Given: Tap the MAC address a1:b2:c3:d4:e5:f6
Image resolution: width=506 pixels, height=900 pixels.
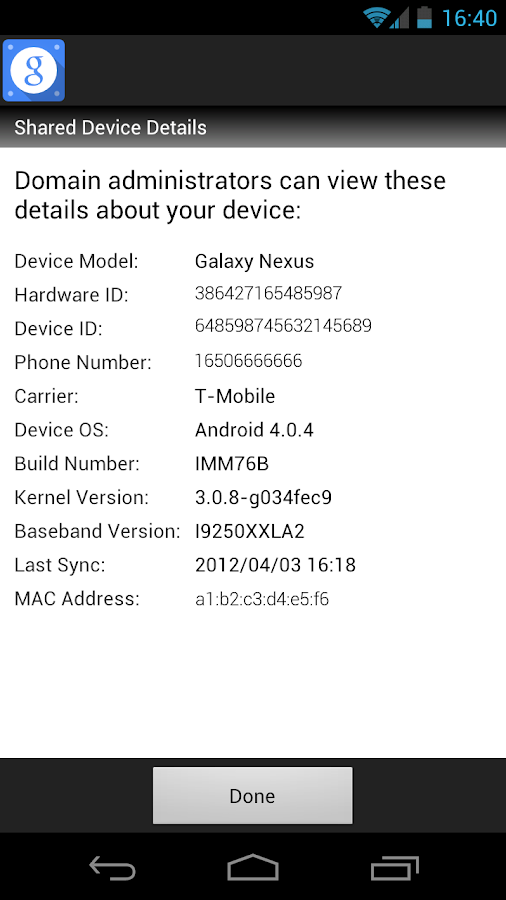Looking at the screenshot, I should pyautogui.click(x=262, y=600).
